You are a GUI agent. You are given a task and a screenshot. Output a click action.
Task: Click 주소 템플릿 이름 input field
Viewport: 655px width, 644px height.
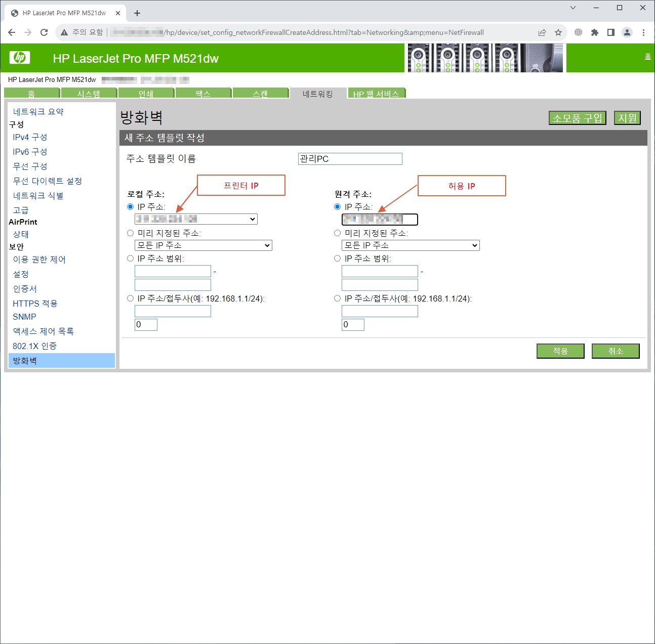point(350,159)
